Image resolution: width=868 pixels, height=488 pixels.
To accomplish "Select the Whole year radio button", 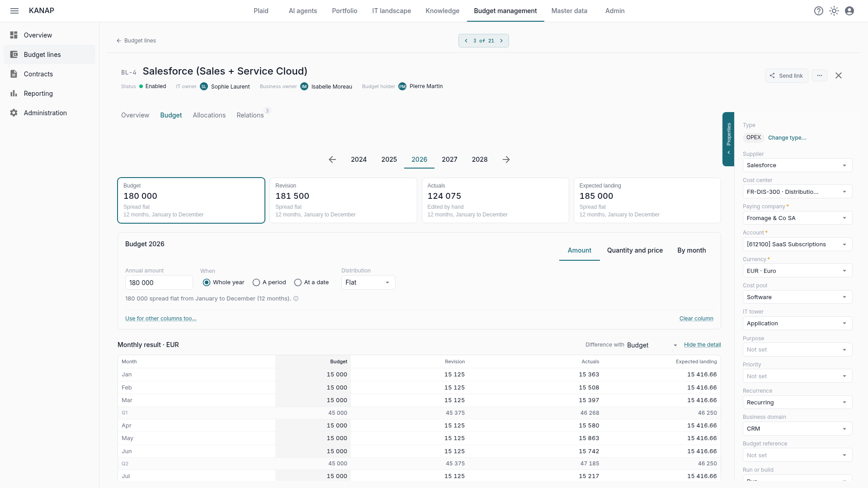I will click(x=207, y=282).
